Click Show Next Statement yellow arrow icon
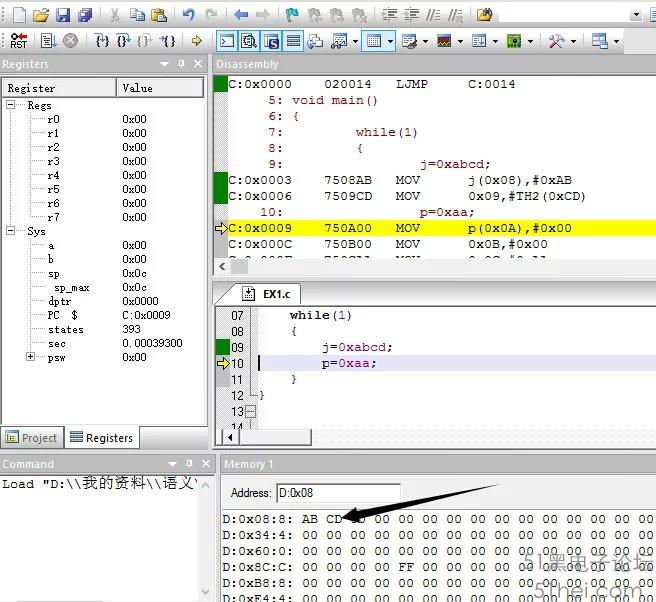The image size is (656, 602). tap(196, 41)
